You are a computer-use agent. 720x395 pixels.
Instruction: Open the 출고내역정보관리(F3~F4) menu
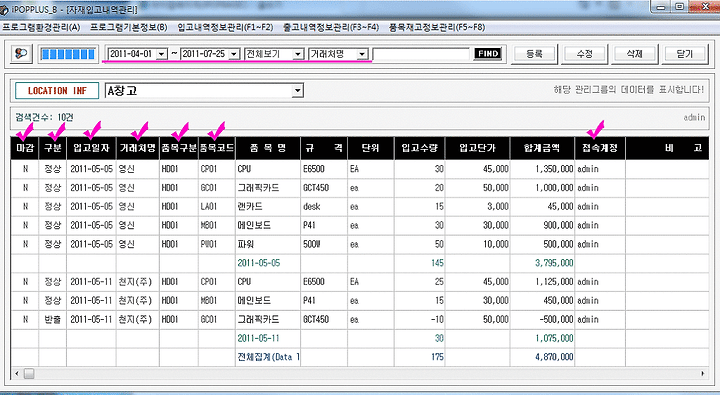point(331,28)
